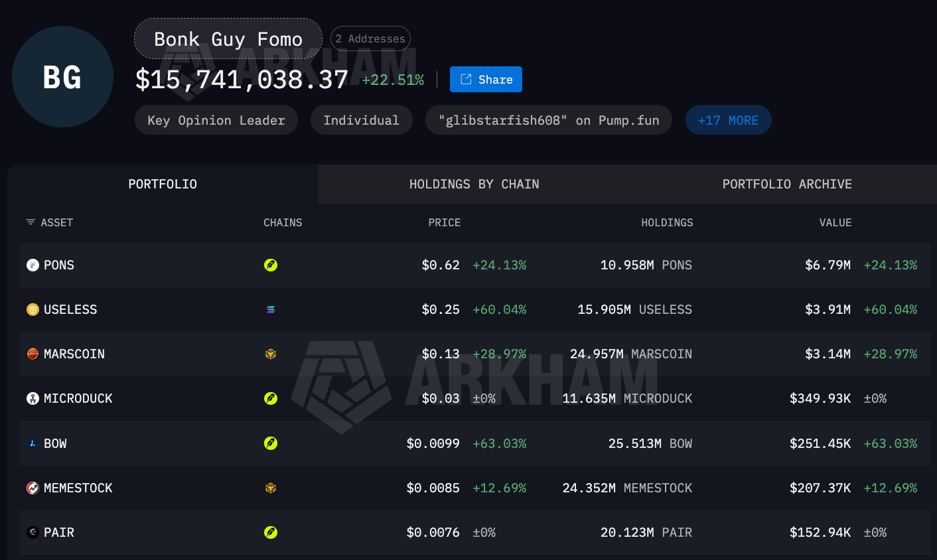The width and height of the screenshot is (937, 560).
Task: Click the Bonk Guy Fomo entity name
Action: [x=228, y=38]
